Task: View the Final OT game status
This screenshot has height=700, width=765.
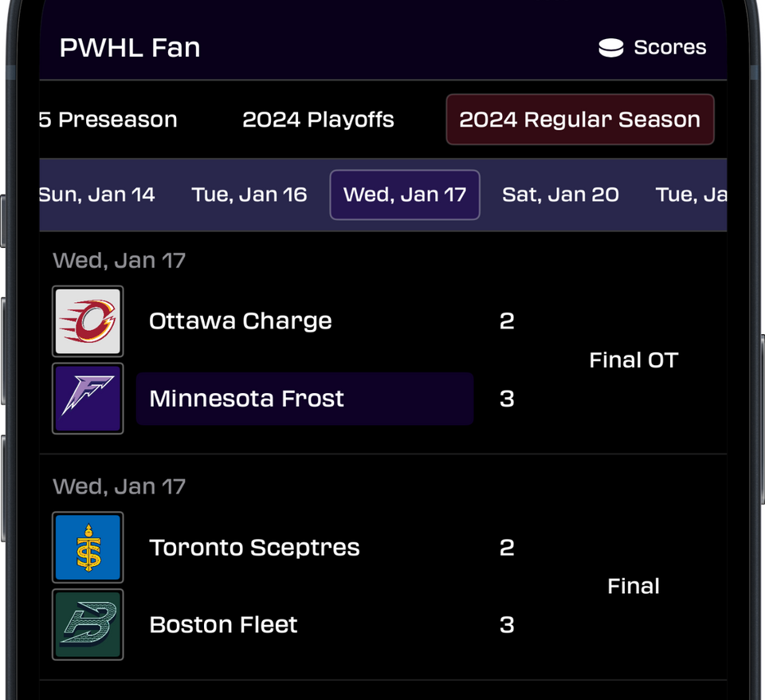Action: pyautogui.click(x=633, y=360)
